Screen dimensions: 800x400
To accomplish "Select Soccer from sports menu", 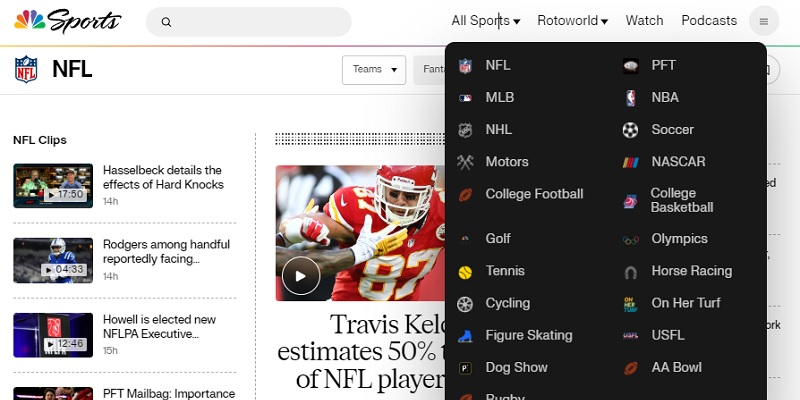I will pos(672,130).
